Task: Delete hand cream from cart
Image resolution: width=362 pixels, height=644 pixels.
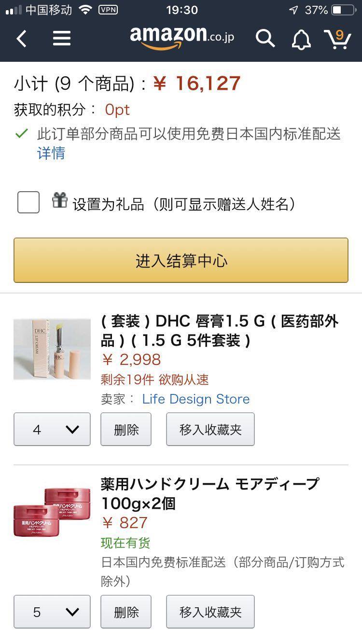Action: coord(126,612)
